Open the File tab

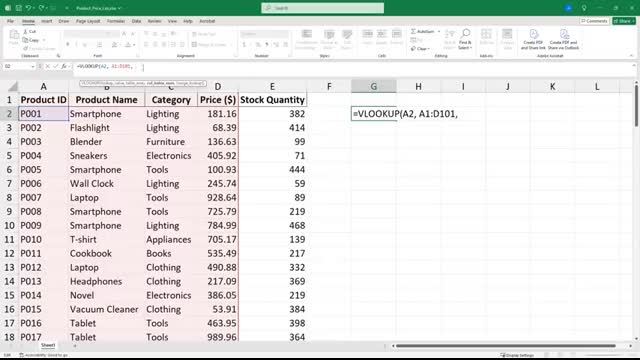(x=11, y=21)
